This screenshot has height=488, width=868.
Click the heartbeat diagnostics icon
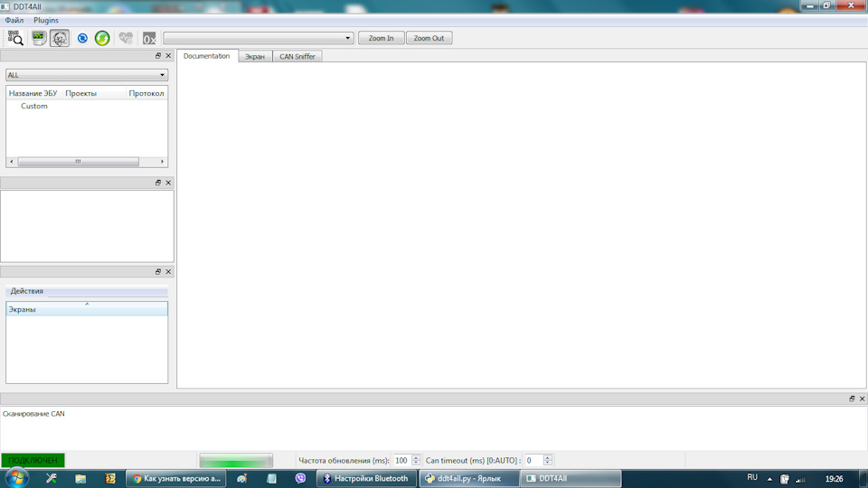[x=126, y=38]
